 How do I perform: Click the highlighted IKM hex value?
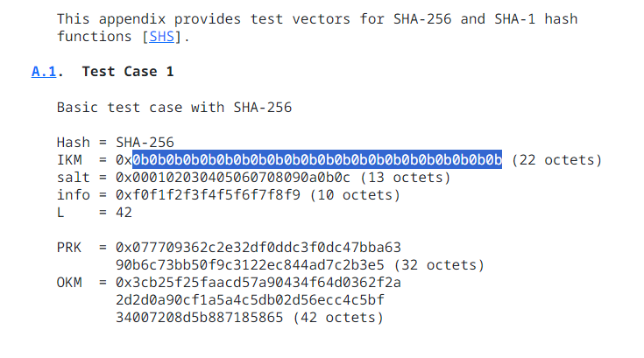coord(317,159)
